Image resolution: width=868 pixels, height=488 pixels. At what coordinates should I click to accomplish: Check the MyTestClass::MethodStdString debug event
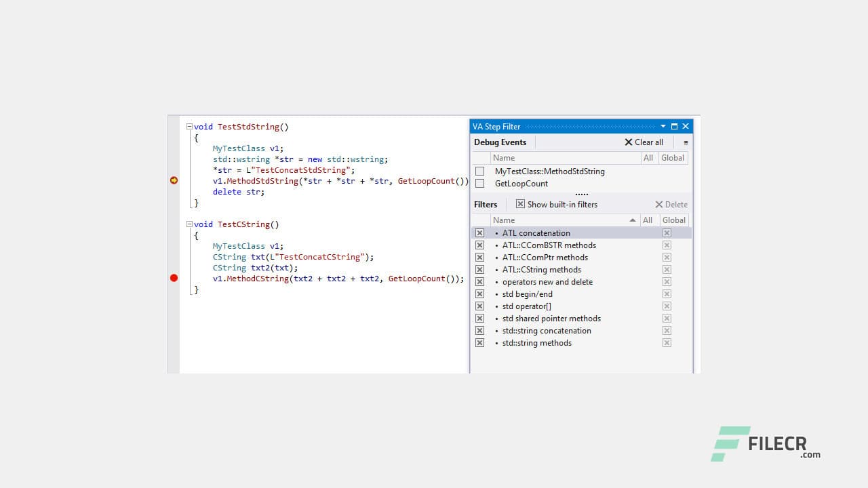pos(480,171)
